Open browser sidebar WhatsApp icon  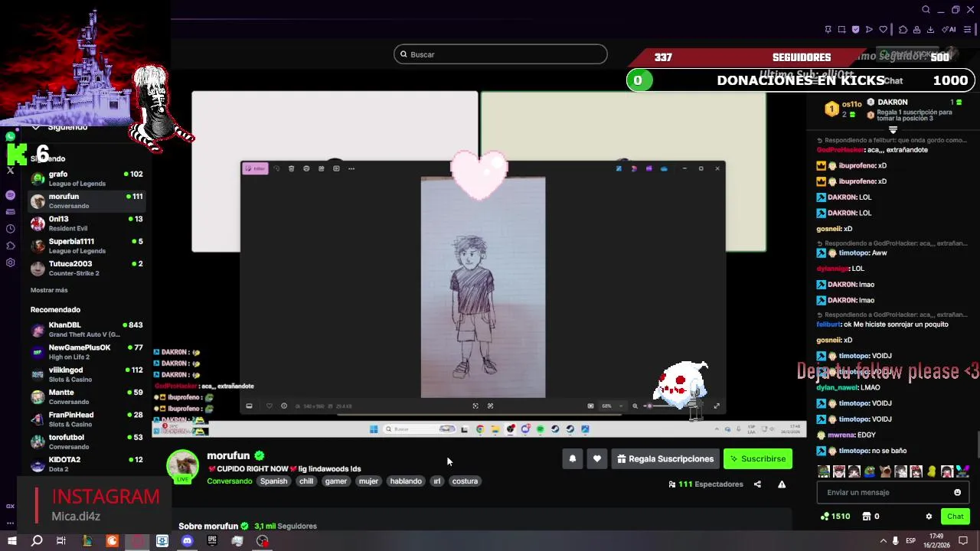(11, 137)
